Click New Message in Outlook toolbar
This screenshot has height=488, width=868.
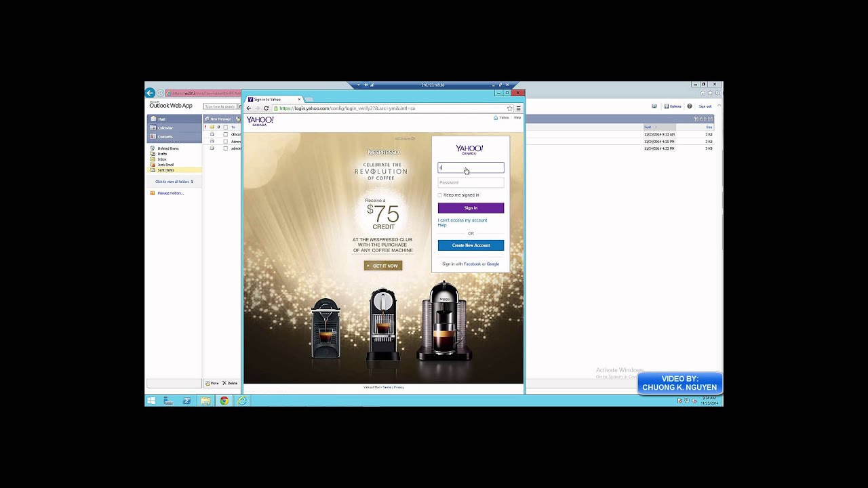[x=218, y=119]
